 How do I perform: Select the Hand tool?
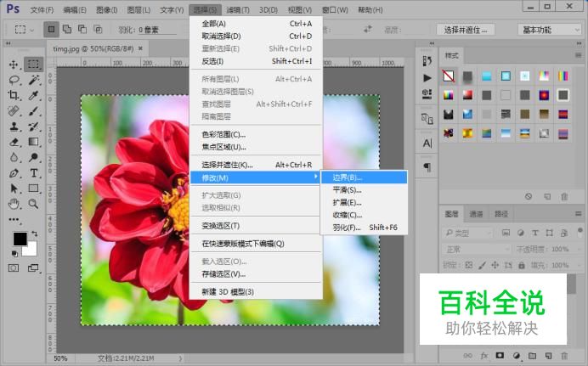14,204
